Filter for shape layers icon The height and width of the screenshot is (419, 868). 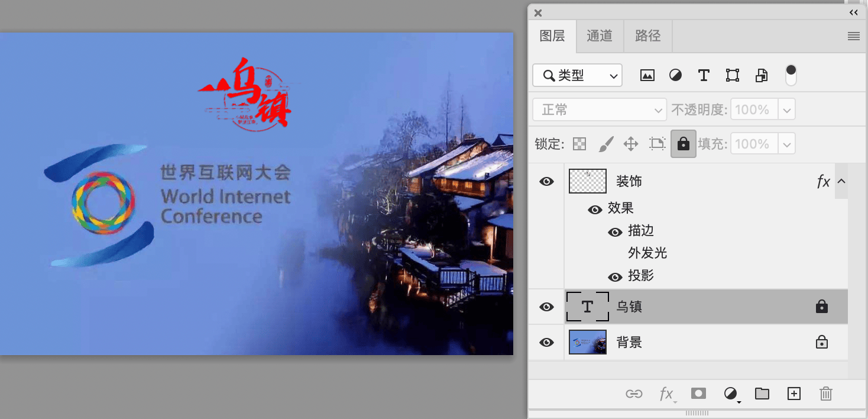(733, 75)
